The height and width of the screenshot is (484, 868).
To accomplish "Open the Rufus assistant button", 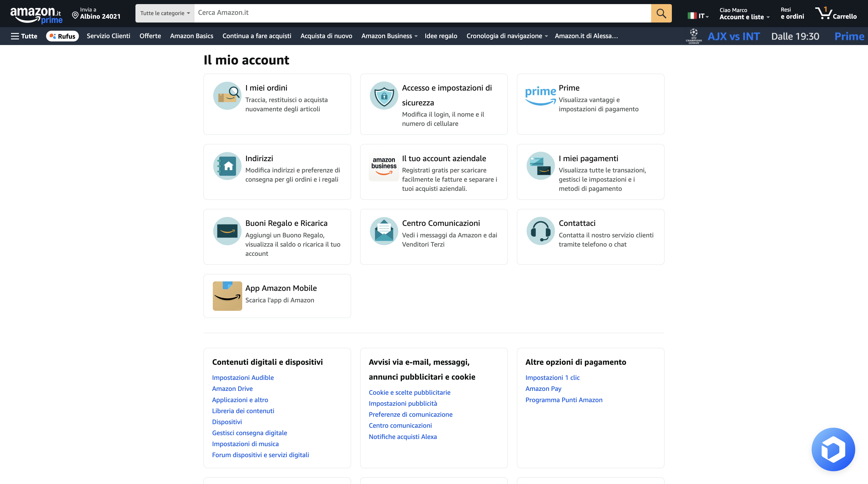I will coord(62,36).
